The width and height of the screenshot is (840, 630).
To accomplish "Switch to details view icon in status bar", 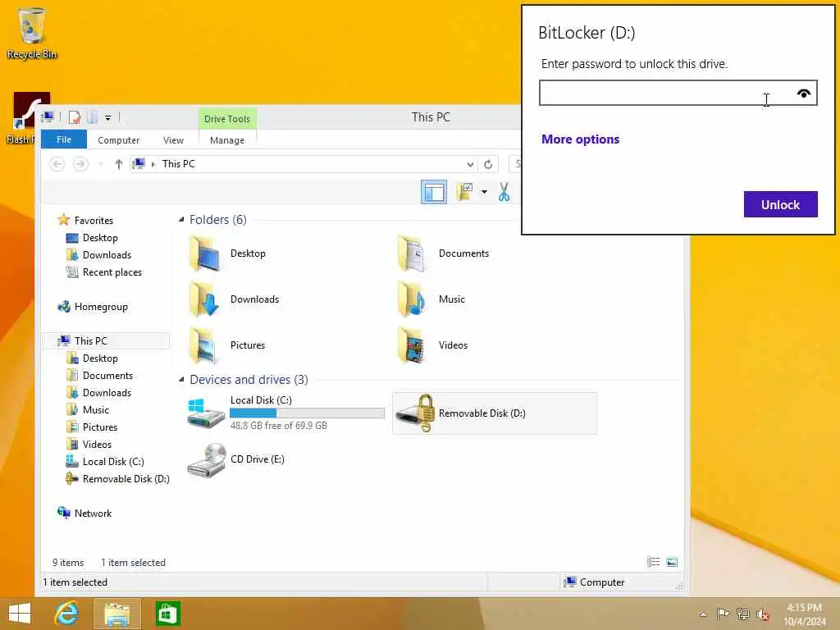I will point(653,562).
